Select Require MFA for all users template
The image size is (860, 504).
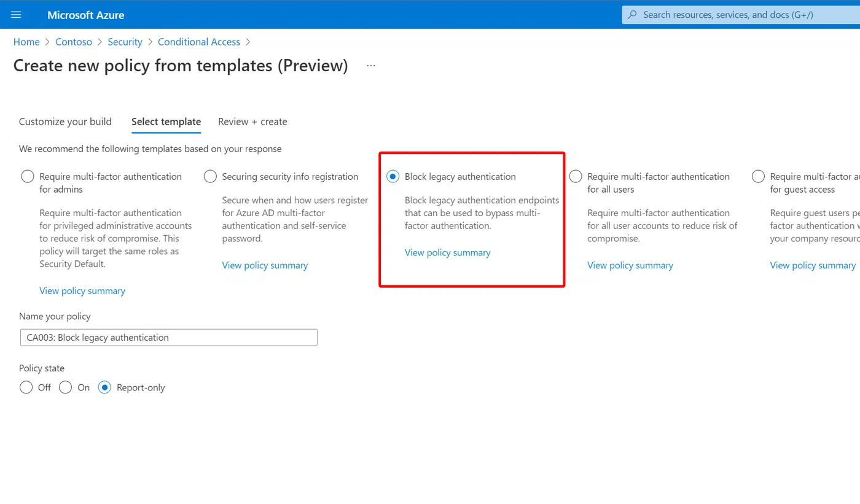(576, 177)
